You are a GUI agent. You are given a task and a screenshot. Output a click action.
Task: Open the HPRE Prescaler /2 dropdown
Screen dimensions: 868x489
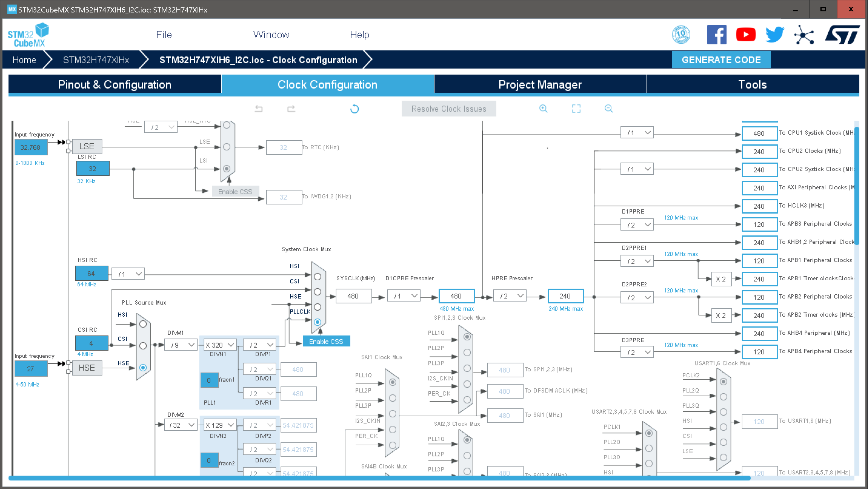(x=510, y=296)
